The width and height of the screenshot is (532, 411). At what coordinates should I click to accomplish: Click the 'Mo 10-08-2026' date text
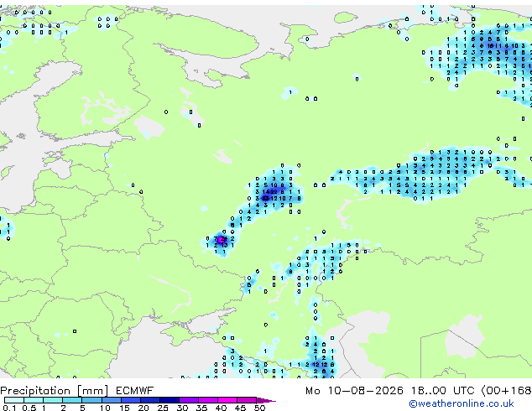pyautogui.click(x=354, y=391)
